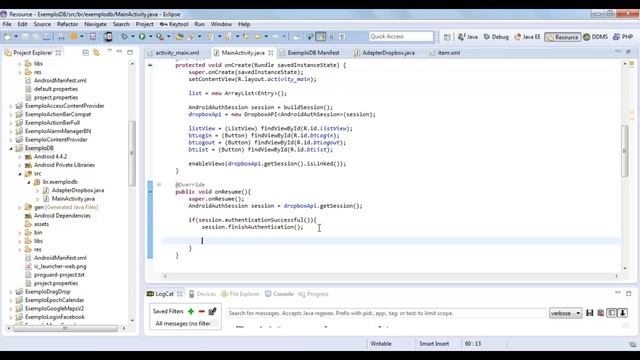Switch to Debug perspective

(x=496, y=37)
